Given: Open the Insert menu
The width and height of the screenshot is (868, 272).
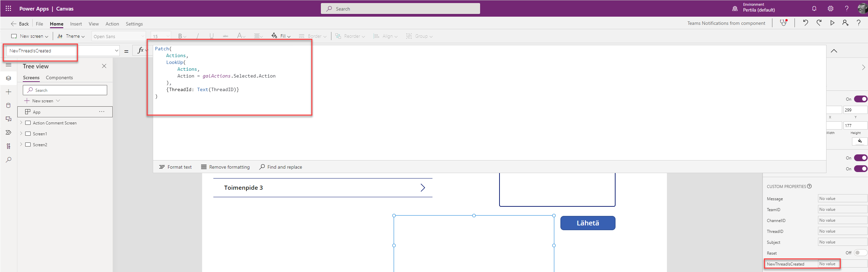Looking at the screenshot, I should pos(76,24).
